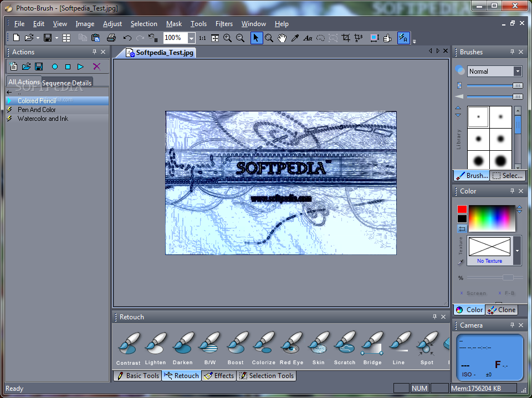Screen dimensions: 532x398
Task: Switch to Basic Tools tab
Action: tap(138, 376)
